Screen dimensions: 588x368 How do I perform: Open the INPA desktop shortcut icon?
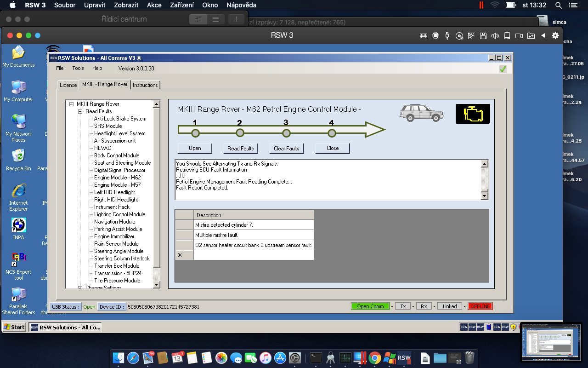[18, 226]
